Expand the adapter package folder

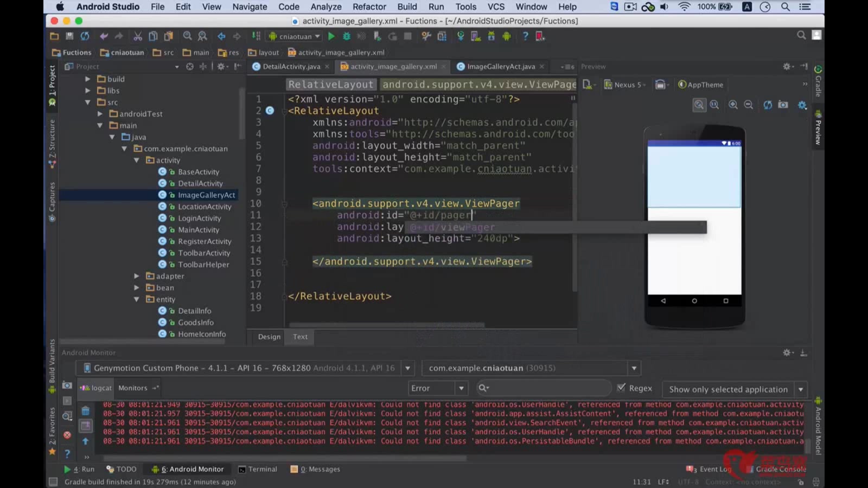coord(137,276)
